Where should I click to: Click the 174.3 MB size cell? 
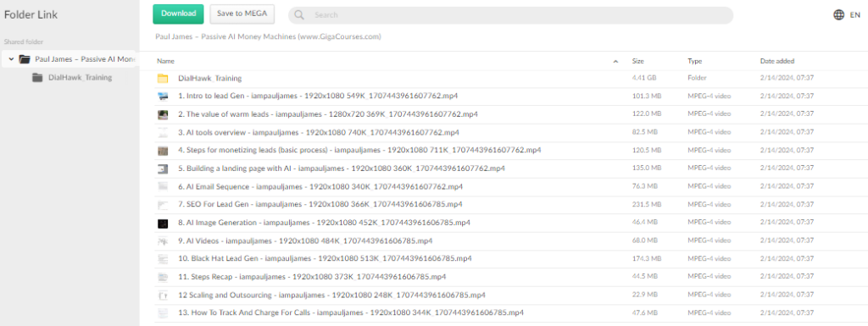[646, 258]
